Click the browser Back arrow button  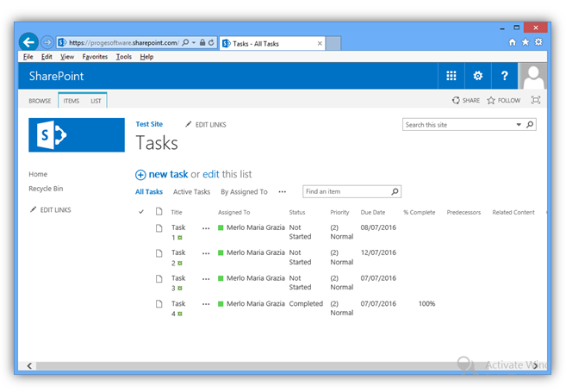(x=28, y=42)
